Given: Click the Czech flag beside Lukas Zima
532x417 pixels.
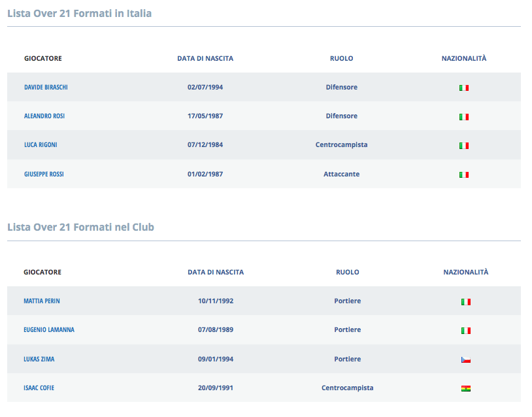Looking at the screenshot, I should 466,359.
